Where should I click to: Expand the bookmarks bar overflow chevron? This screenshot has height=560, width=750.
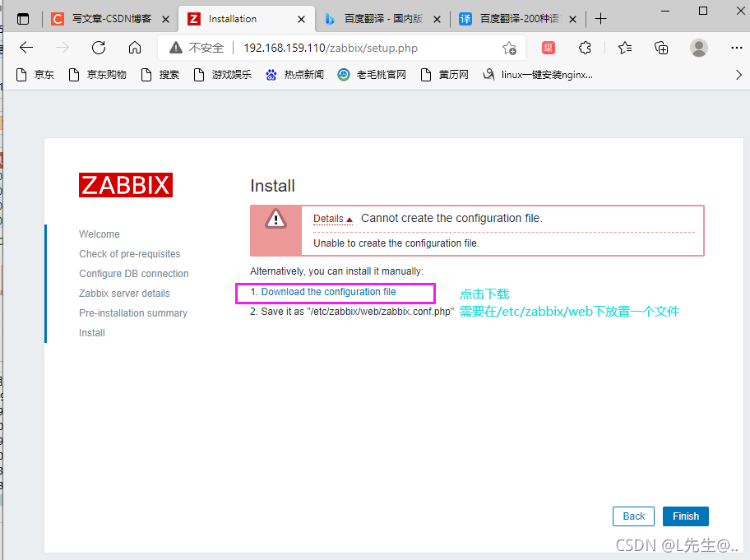pos(739,75)
